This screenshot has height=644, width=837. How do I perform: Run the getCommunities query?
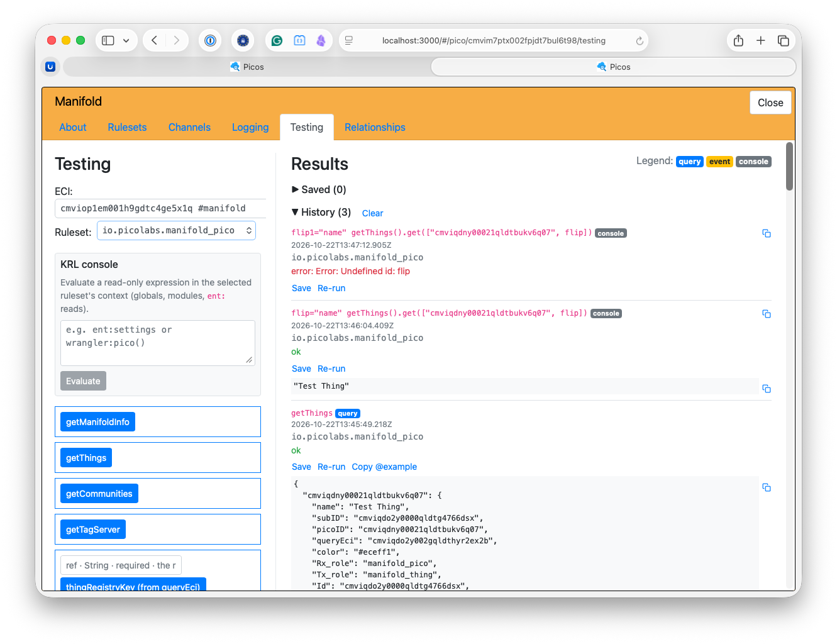click(99, 494)
